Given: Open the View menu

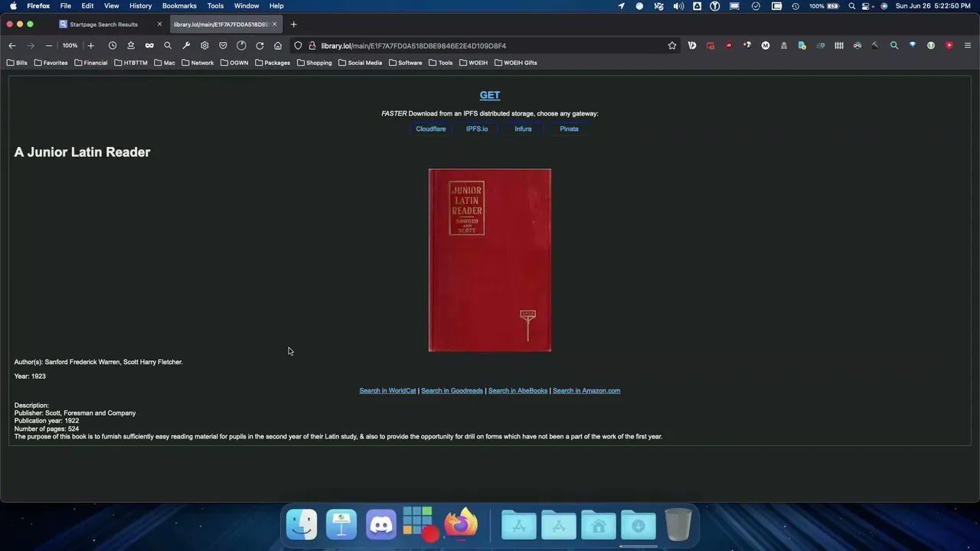Looking at the screenshot, I should coord(112,6).
